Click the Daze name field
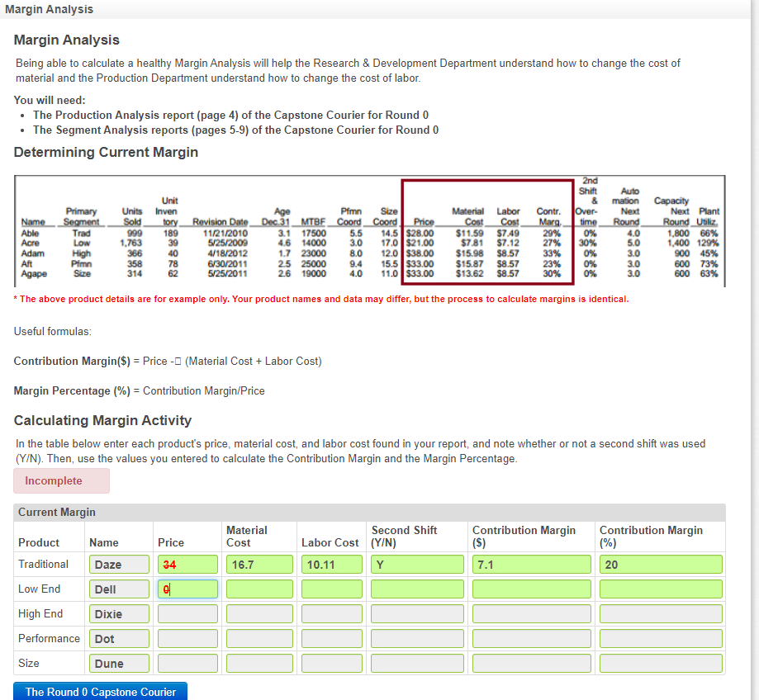Screen dimensions: 759x700 coord(118,564)
